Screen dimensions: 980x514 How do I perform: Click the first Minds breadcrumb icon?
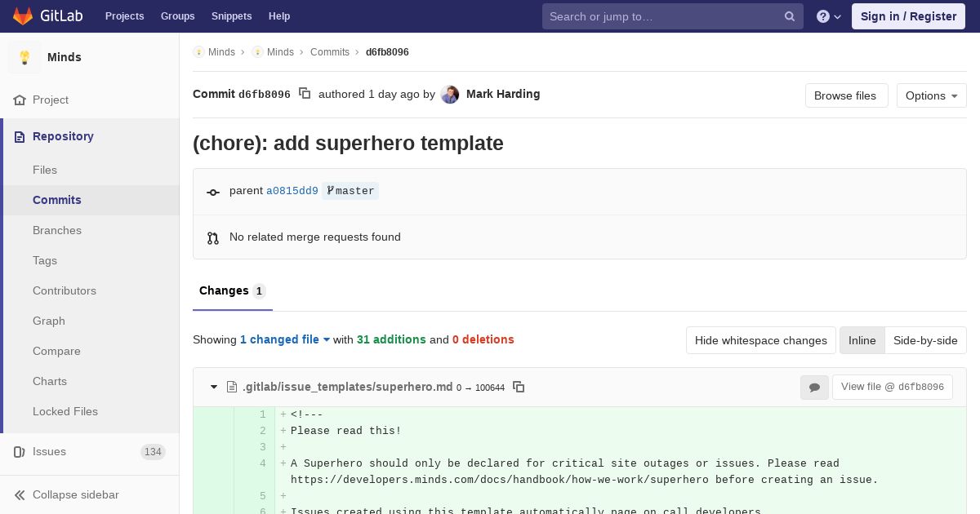point(198,52)
